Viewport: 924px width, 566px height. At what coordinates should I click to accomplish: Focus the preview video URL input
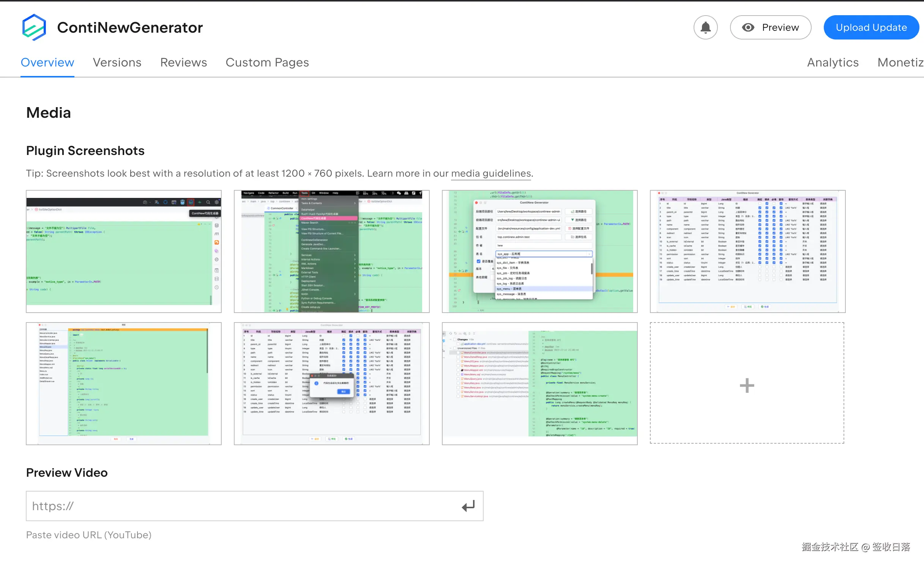pos(243,506)
